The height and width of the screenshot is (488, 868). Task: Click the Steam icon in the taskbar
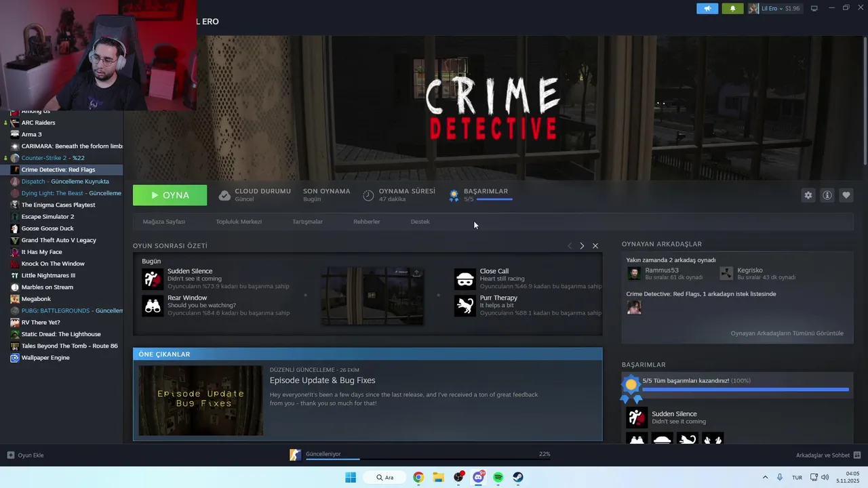(x=517, y=477)
